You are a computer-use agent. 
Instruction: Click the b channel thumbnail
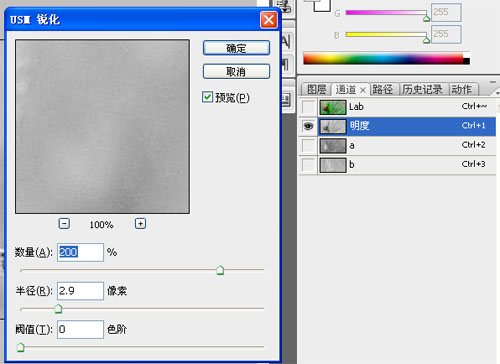pyautogui.click(x=333, y=165)
